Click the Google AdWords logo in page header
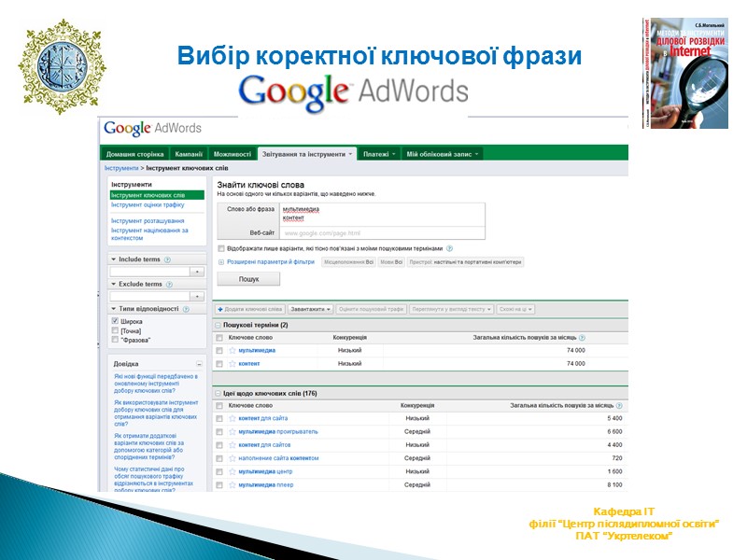The width and height of the screenshot is (747, 560). pyautogui.click(x=152, y=128)
